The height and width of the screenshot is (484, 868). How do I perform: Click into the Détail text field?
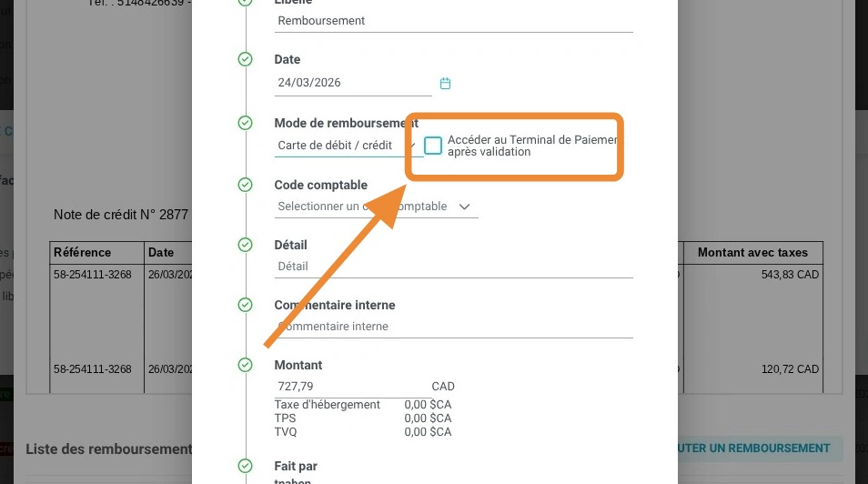[452, 267]
